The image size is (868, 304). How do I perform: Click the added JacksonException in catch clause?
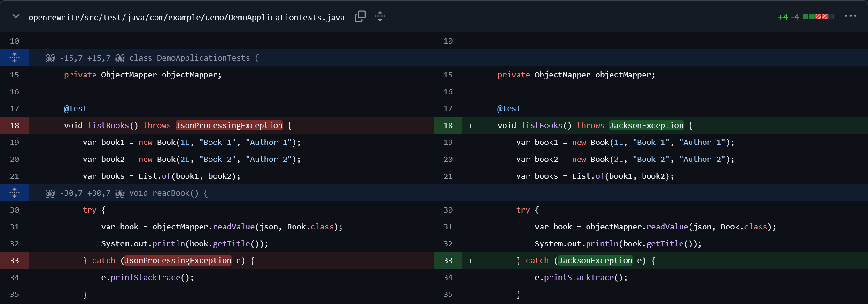click(x=595, y=260)
